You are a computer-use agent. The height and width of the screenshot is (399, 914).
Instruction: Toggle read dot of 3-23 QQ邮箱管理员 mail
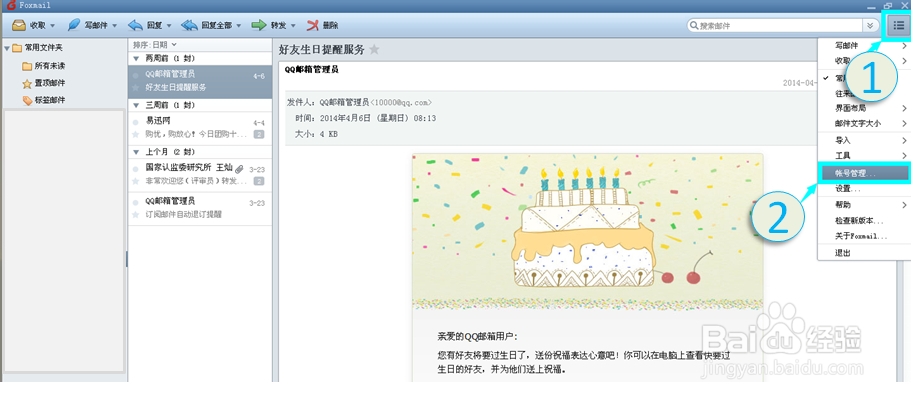[136, 202]
